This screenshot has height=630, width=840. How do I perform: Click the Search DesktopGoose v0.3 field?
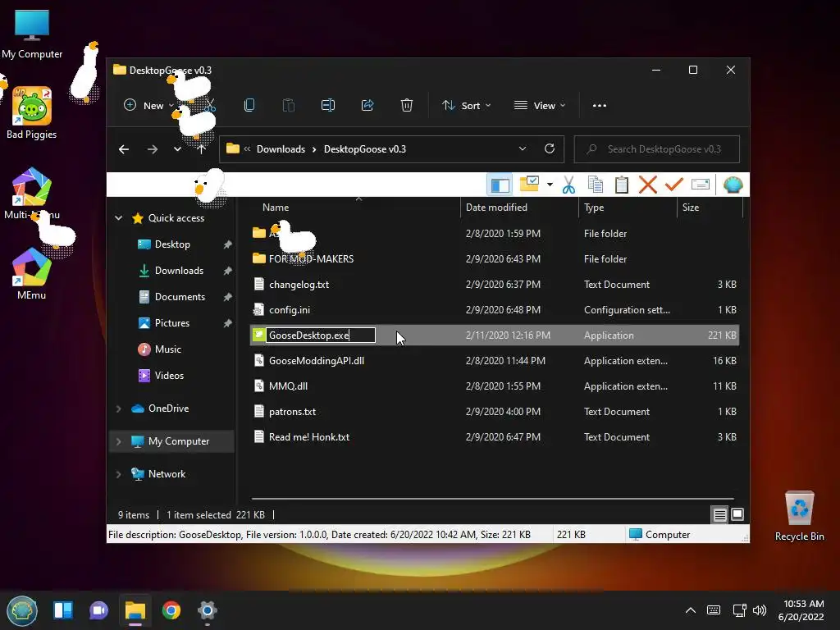(x=657, y=149)
